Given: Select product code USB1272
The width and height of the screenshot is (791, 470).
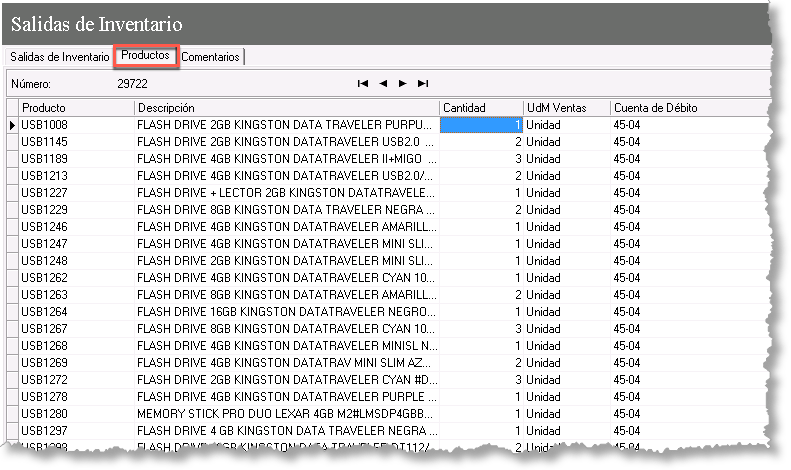Looking at the screenshot, I should click(44, 380).
